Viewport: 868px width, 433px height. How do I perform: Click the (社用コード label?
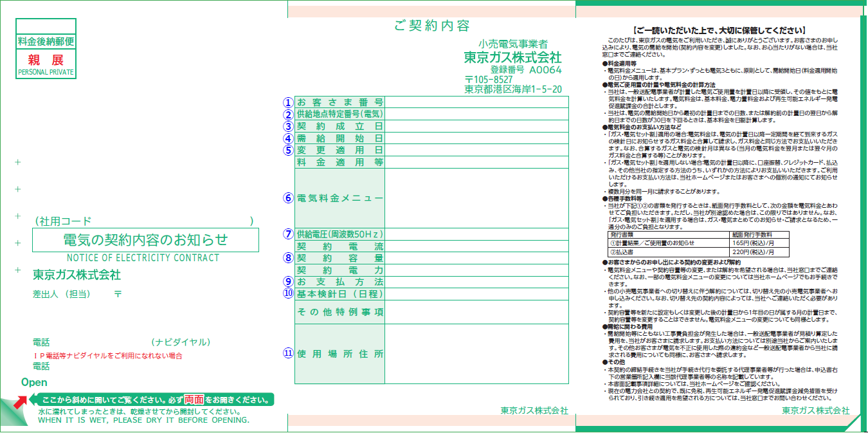62,221
